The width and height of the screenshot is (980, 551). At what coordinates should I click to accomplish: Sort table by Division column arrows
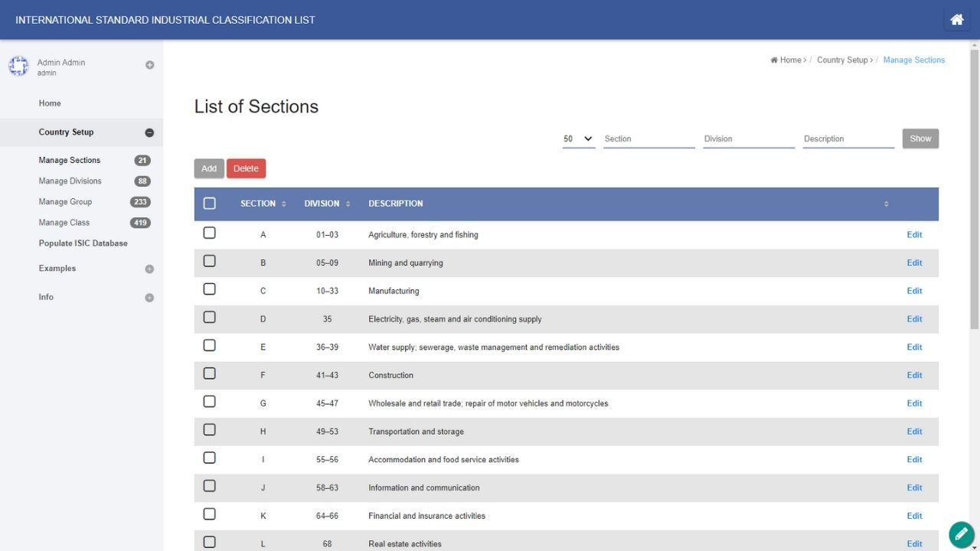(x=348, y=204)
